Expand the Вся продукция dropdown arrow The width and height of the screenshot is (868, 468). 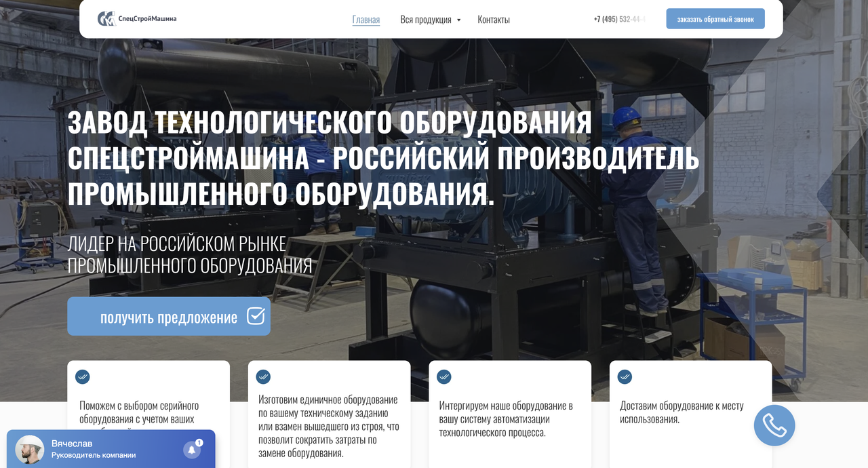point(459,20)
